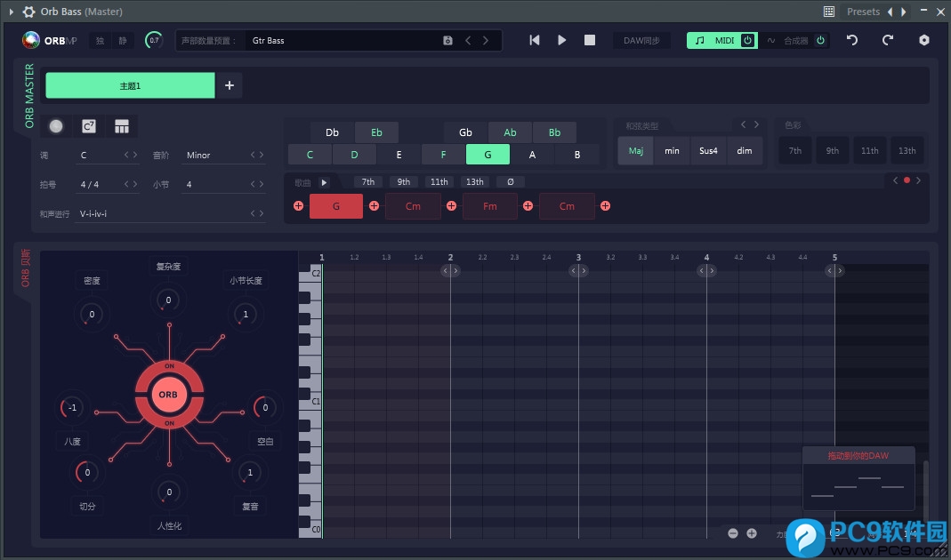Change the key C selector arrows
This screenshot has height=560, width=951.
[131, 156]
